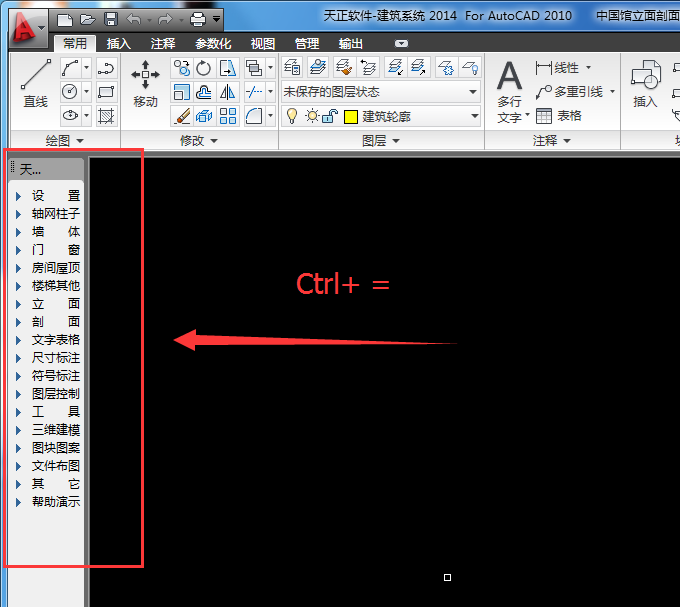Open the trim/extend dropdown arrow
This screenshot has width=680, height=607.
[x=270, y=91]
